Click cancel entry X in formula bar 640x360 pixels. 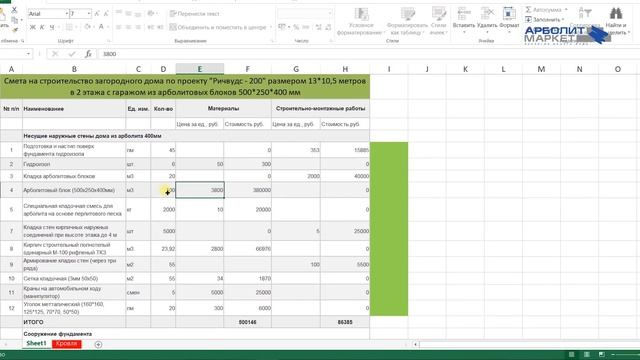(x=55, y=54)
